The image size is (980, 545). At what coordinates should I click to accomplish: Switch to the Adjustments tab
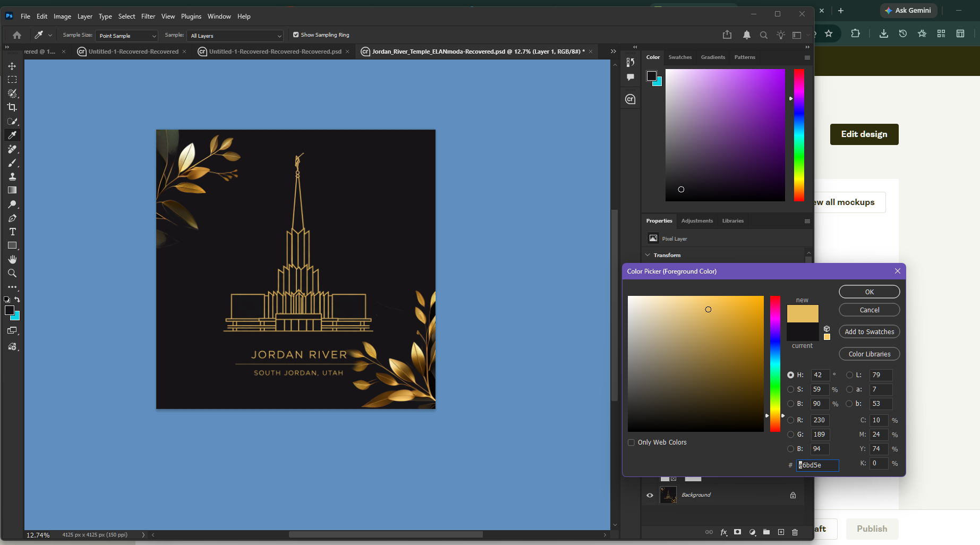(697, 221)
